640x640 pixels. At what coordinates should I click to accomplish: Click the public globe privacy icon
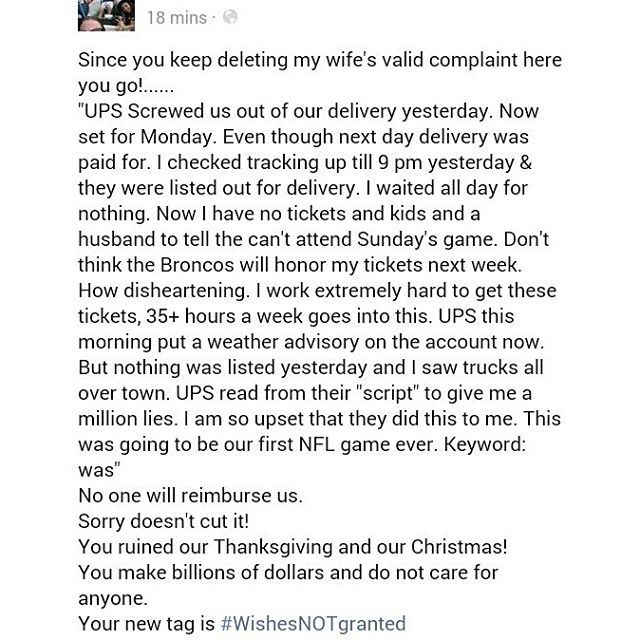click(x=230, y=17)
